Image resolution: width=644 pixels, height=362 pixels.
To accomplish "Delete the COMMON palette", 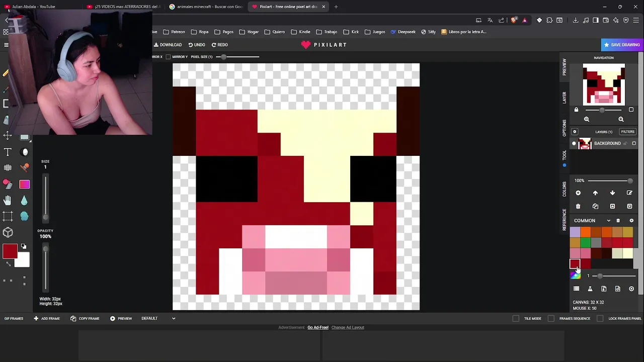I will pos(618,221).
